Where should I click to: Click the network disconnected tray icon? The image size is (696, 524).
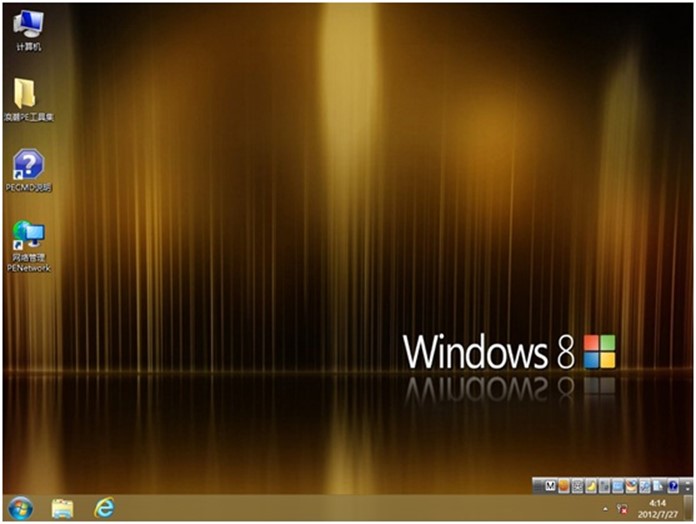[623, 508]
